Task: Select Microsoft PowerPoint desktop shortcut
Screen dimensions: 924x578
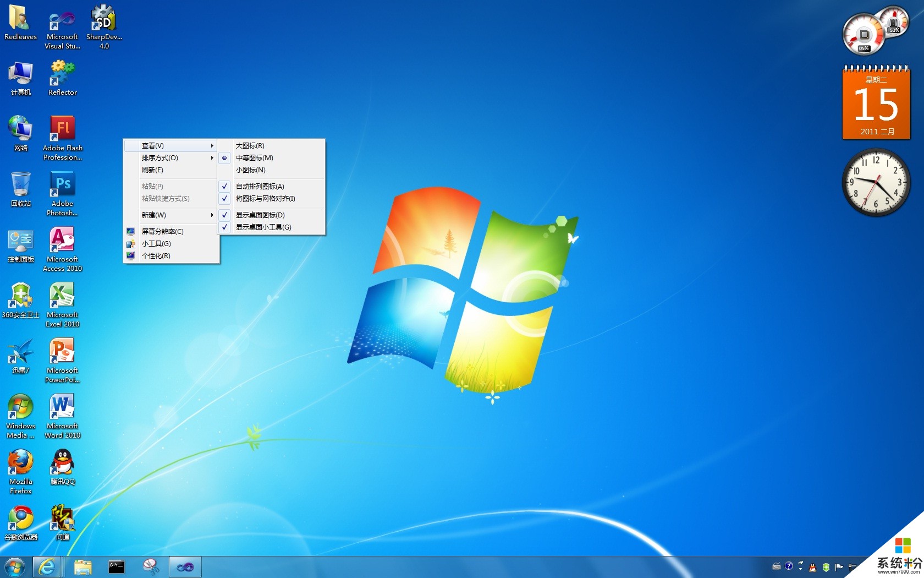Action: tap(62, 361)
